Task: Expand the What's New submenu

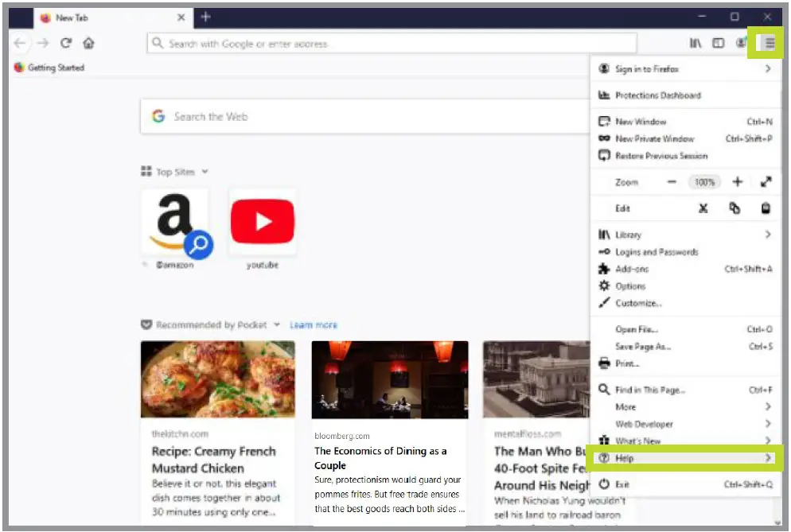Action: point(685,441)
